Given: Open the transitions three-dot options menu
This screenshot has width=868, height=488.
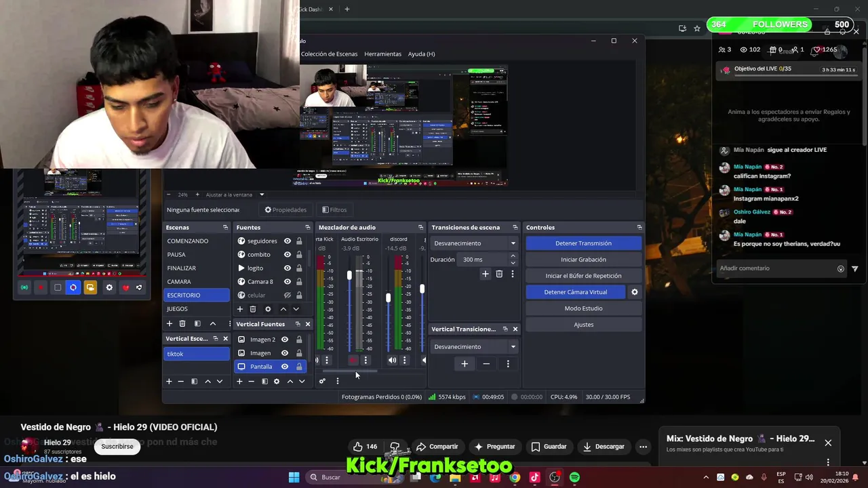Looking at the screenshot, I should click(x=513, y=274).
